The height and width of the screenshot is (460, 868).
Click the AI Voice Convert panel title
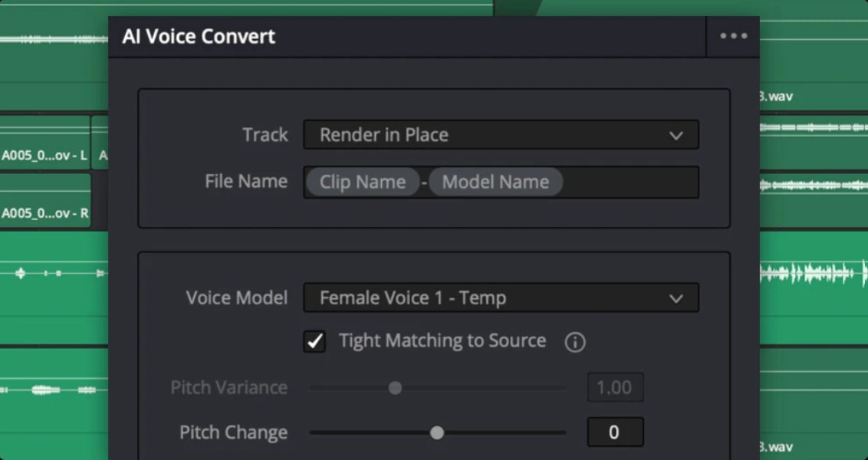click(199, 36)
